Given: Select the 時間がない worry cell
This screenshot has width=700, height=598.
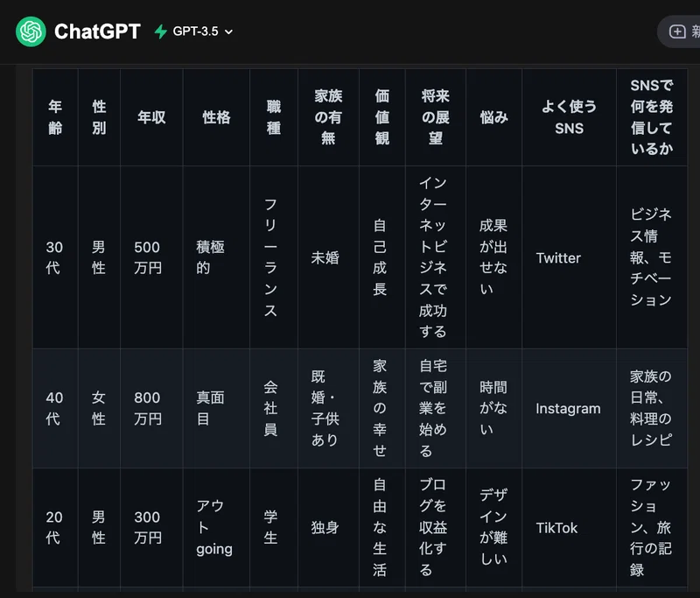Looking at the screenshot, I should (x=493, y=408).
